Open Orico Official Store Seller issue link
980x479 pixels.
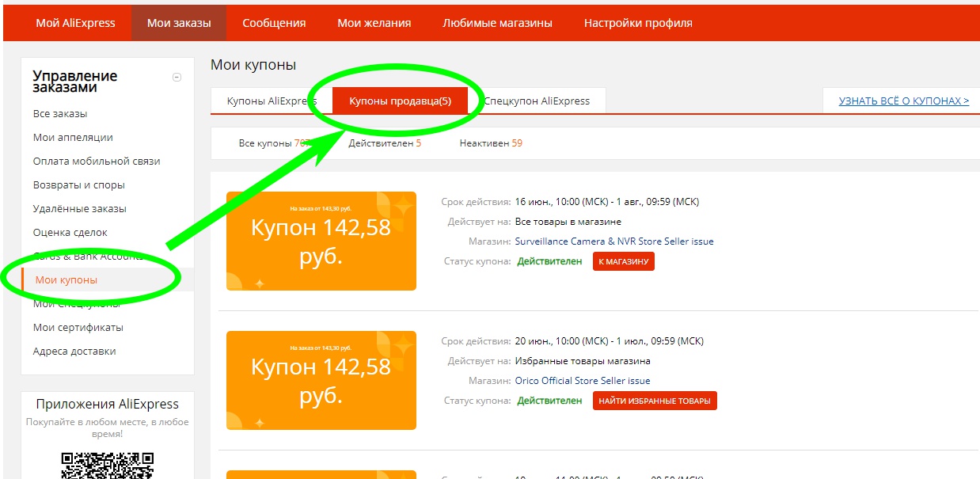pyautogui.click(x=583, y=381)
